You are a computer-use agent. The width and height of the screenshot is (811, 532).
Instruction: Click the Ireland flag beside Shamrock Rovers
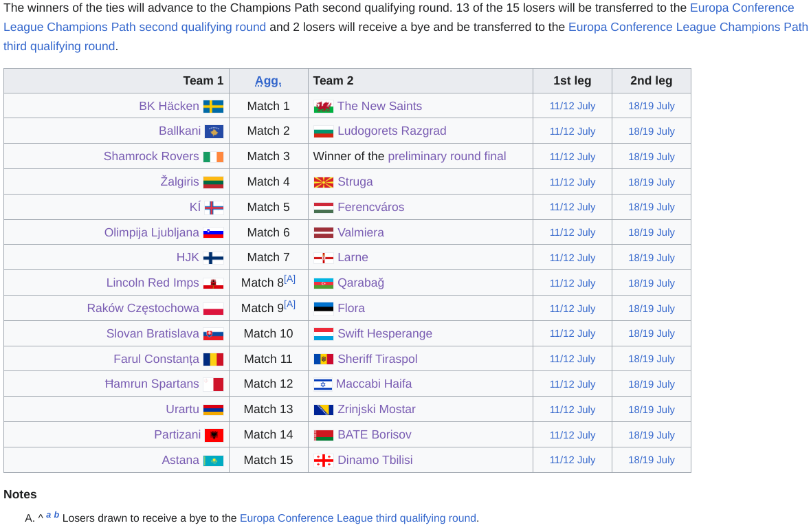(x=213, y=157)
